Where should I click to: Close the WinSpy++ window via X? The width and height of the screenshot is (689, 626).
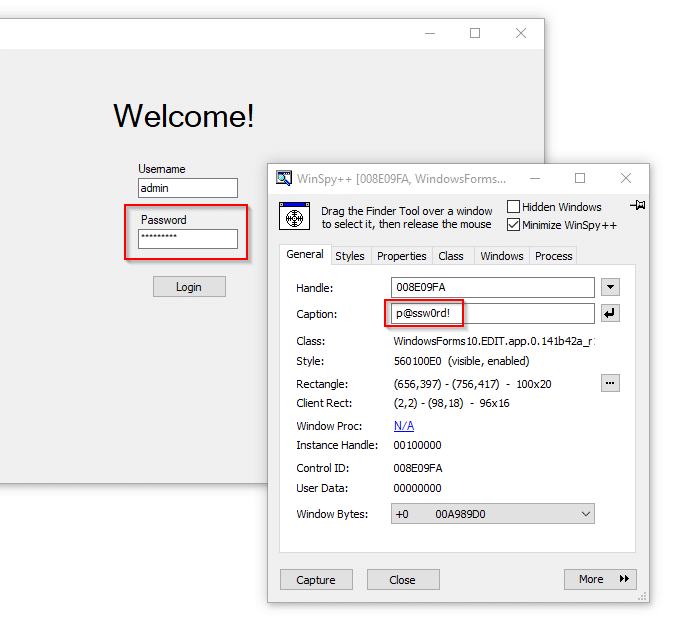click(626, 178)
